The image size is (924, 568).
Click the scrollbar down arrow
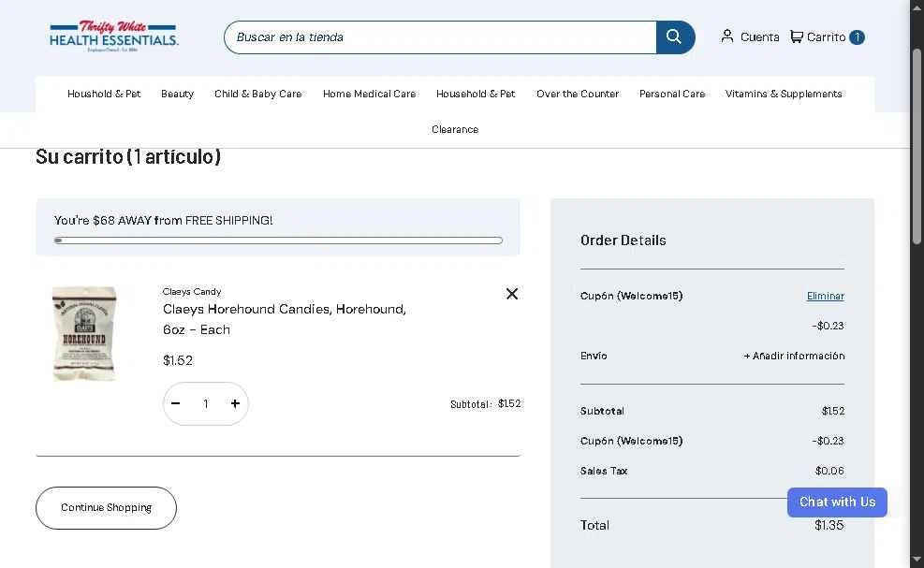(x=917, y=559)
